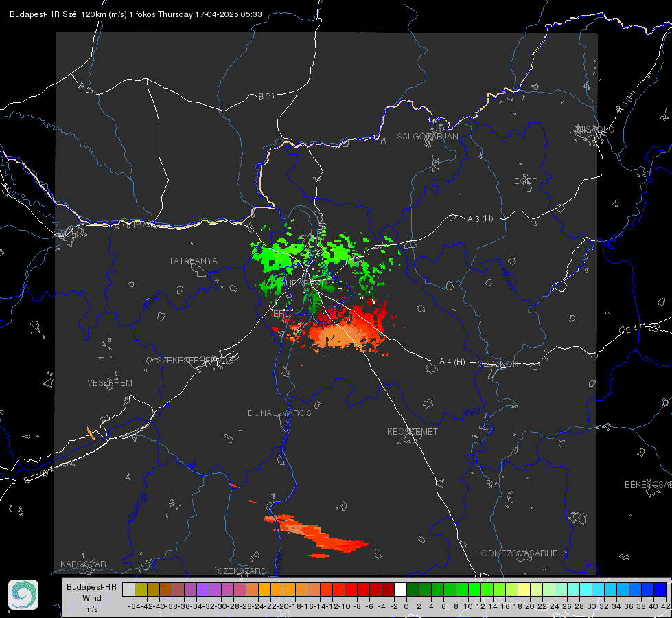Click the KAPOSVÁR city label
The width and height of the screenshot is (672, 618).
(83, 564)
